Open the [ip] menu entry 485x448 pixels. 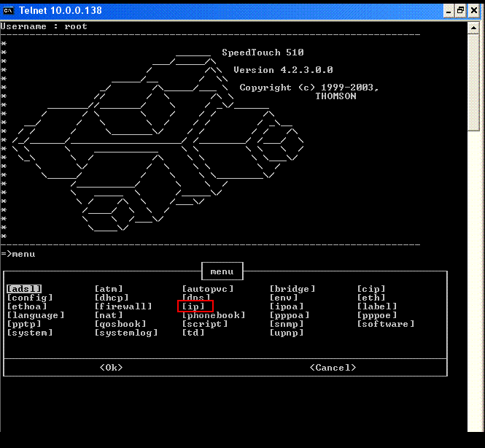pos(193,306)
